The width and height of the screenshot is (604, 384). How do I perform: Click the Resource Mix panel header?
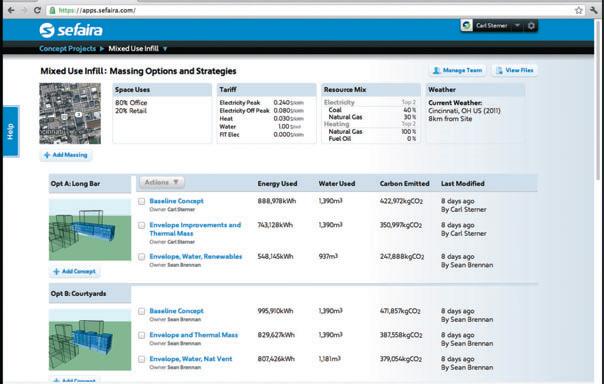371,90
